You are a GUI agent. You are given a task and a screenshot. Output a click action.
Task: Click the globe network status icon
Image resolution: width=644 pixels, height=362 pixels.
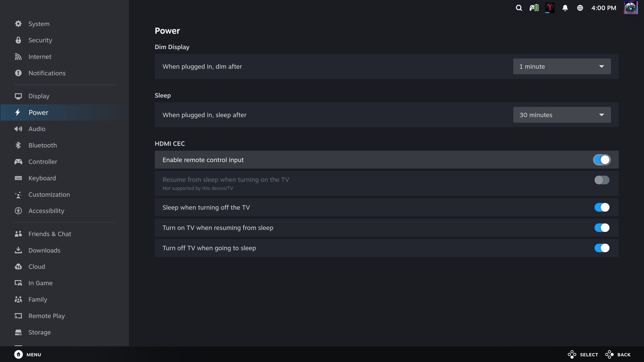tap(580, 8)
